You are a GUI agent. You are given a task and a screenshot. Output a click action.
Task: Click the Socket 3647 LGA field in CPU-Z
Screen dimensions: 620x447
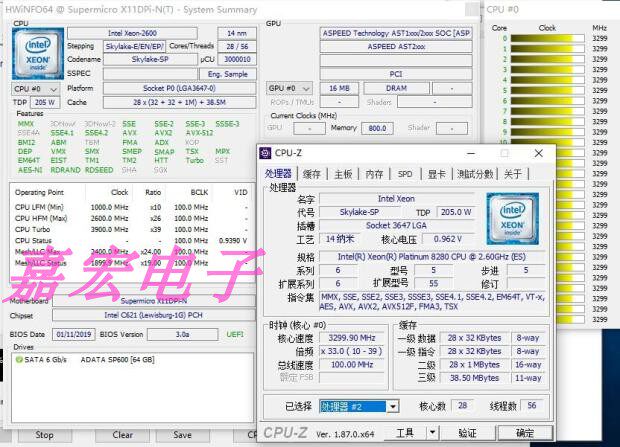tap(396, 225)
